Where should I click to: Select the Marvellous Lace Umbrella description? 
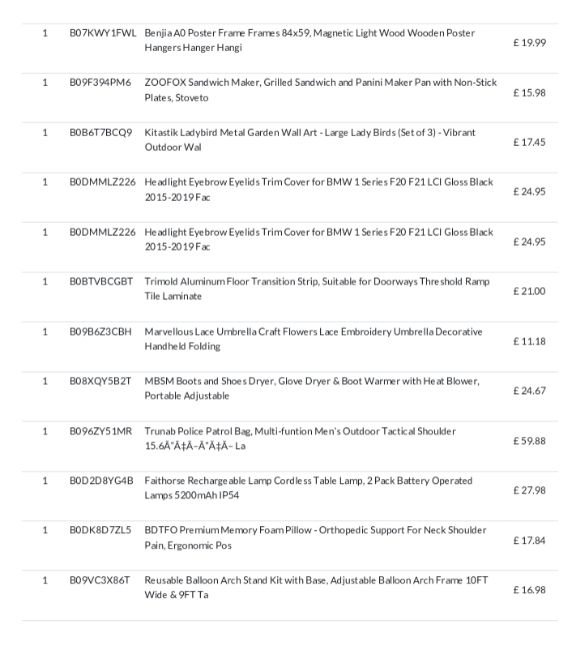(x=313, y=339)
